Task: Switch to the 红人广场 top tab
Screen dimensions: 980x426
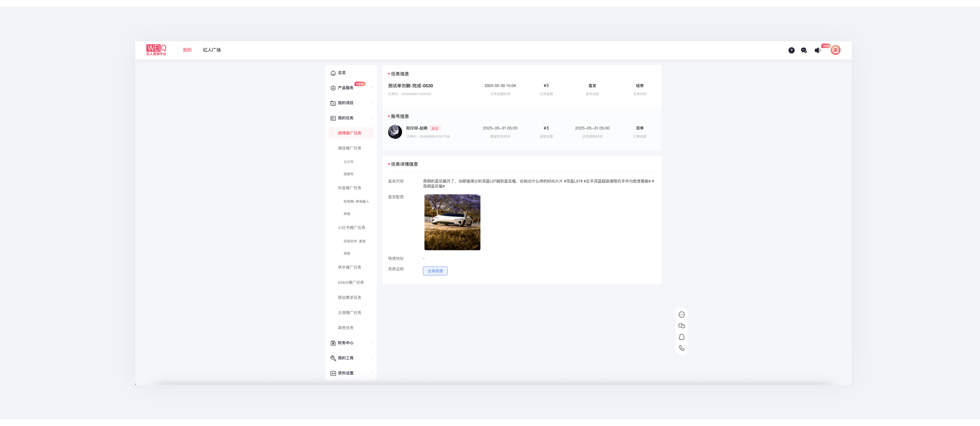Action: click(212, 50)
